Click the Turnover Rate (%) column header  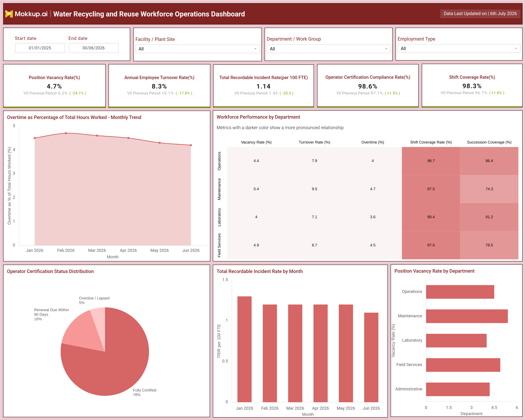point(314,142)
